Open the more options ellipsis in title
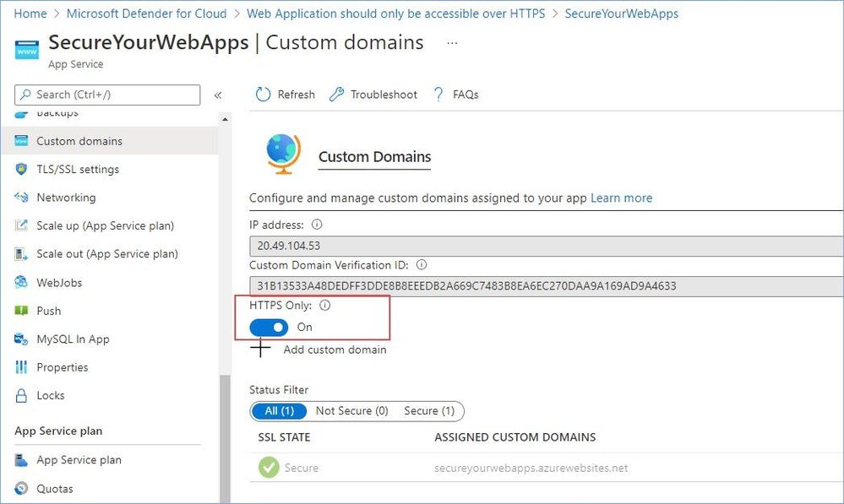This screenshot has width=844, height=504. (x=452, y=42)
